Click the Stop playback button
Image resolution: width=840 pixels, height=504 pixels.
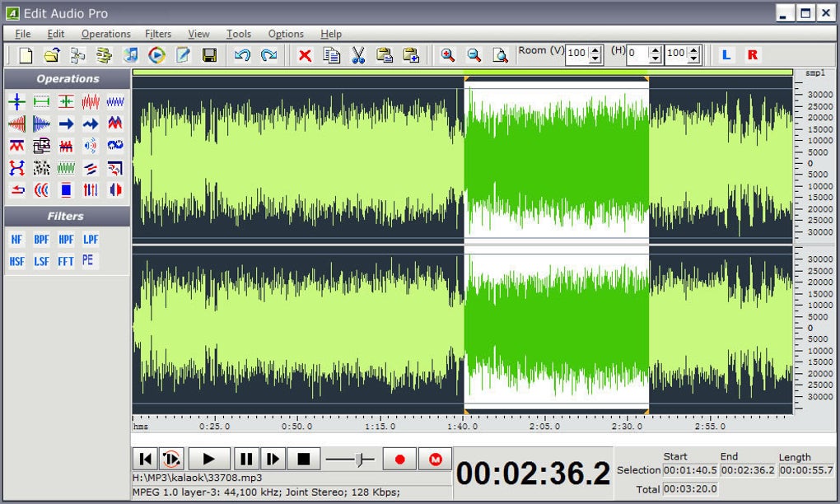(x=304, y=459)
